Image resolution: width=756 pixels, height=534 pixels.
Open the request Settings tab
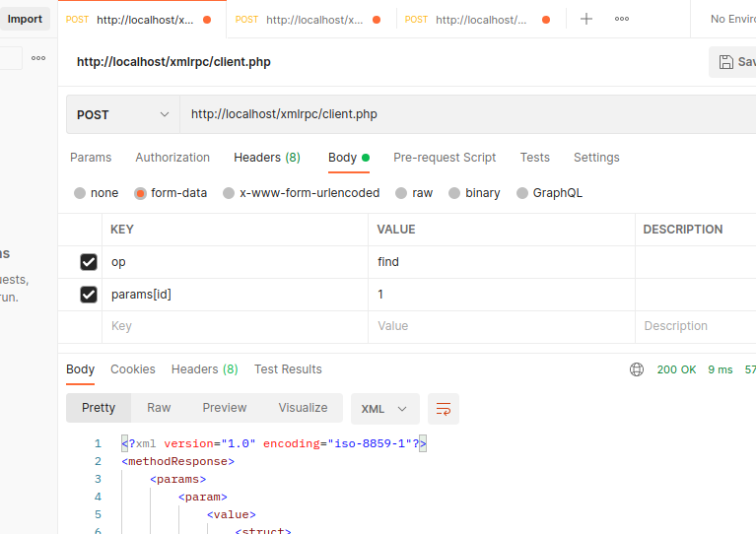(596, 158)
